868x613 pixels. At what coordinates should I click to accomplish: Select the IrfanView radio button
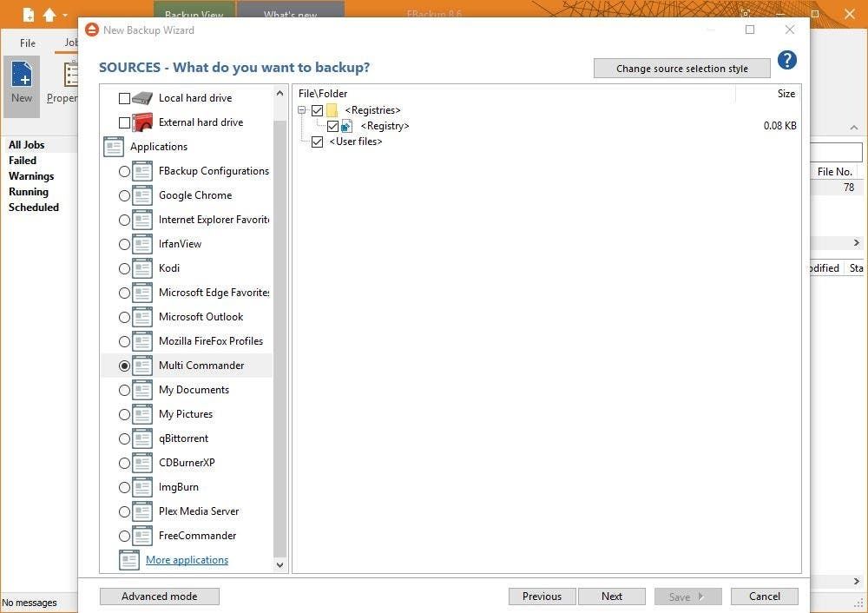click(x=124, y=245)
